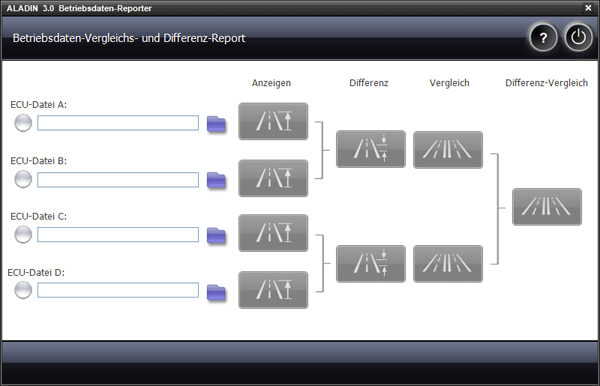Focus the ECU-Datei C file path field
The image size is (600, 386).
(x=118, y=235)
